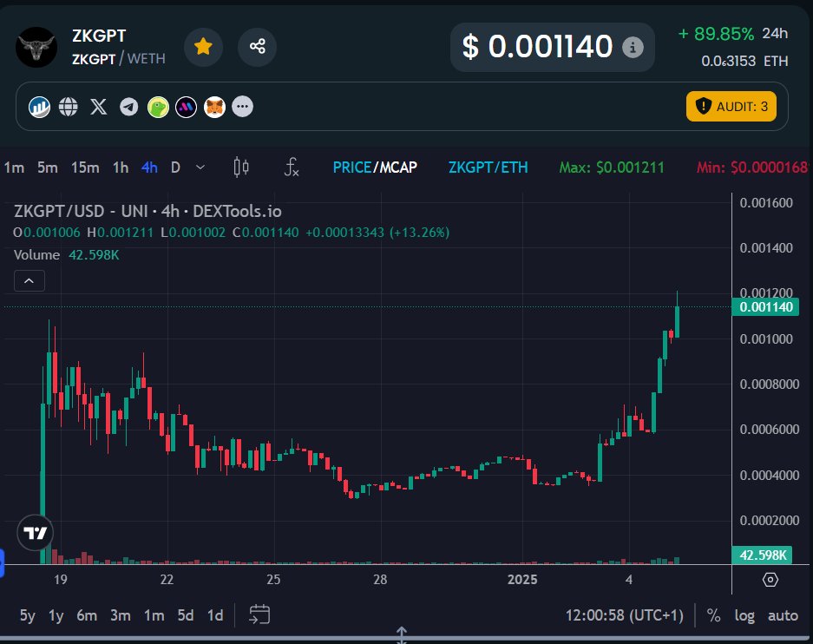
Task: Open the go-to-date calendar icon
Action: click(259, 614)
